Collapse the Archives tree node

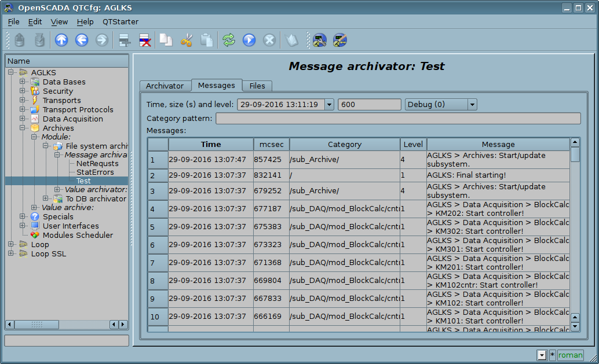point(23,128)
